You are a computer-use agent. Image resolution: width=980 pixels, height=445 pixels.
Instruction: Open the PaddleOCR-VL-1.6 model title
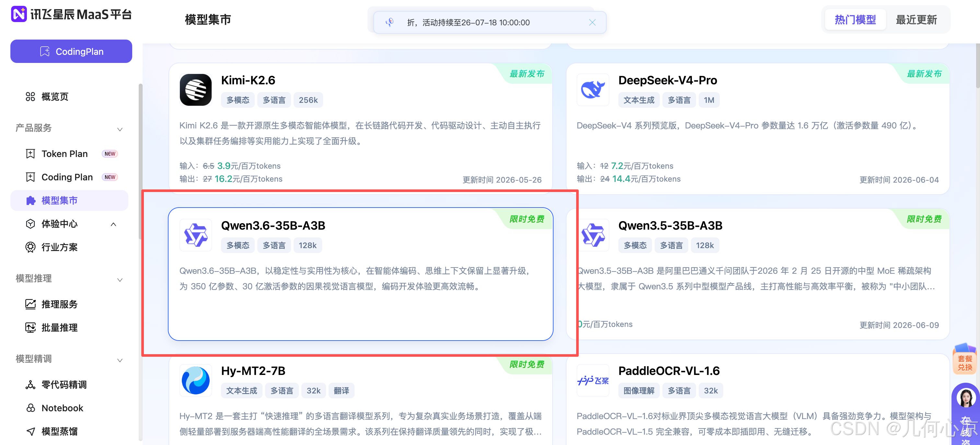click(669, 371)
